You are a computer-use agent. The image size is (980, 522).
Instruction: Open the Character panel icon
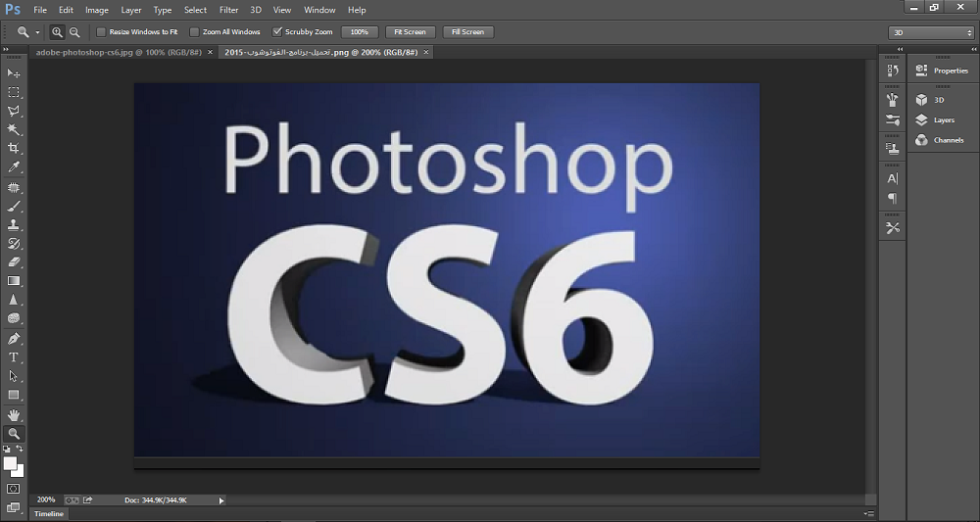click(893, 178)
